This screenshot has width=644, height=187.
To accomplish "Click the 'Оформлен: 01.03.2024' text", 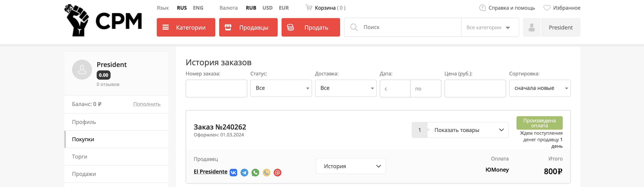I will (x=219, y=135).
